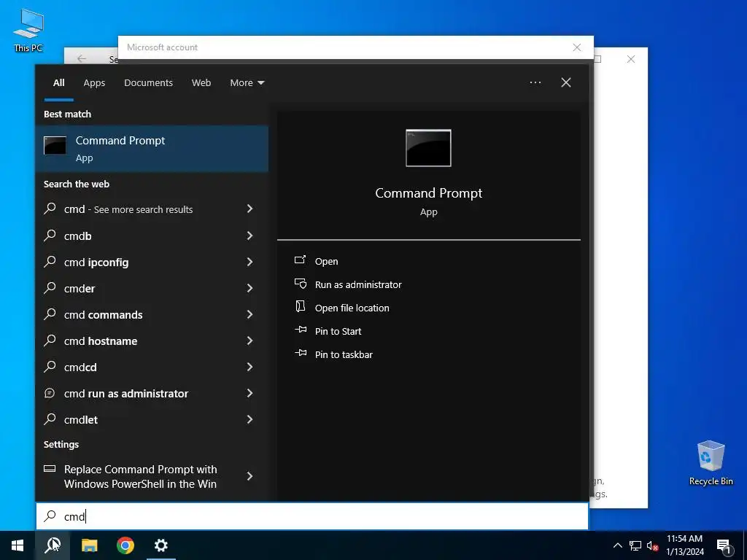The image size is (747, 560).
Task: Click Open action for Command Prompt
Action: [326, 262]
